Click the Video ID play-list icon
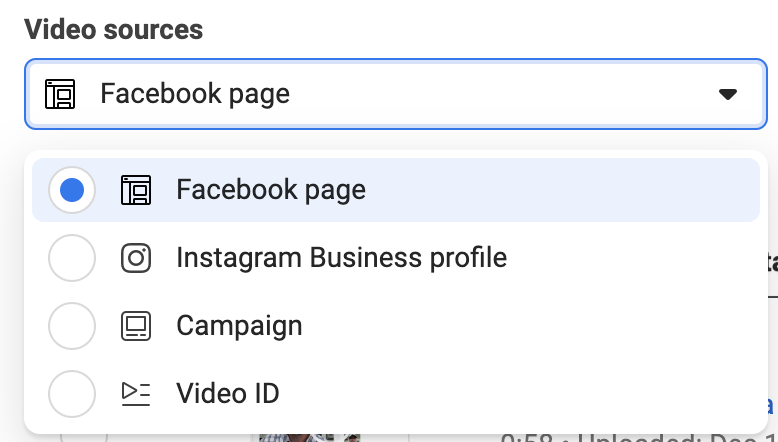 136,394
